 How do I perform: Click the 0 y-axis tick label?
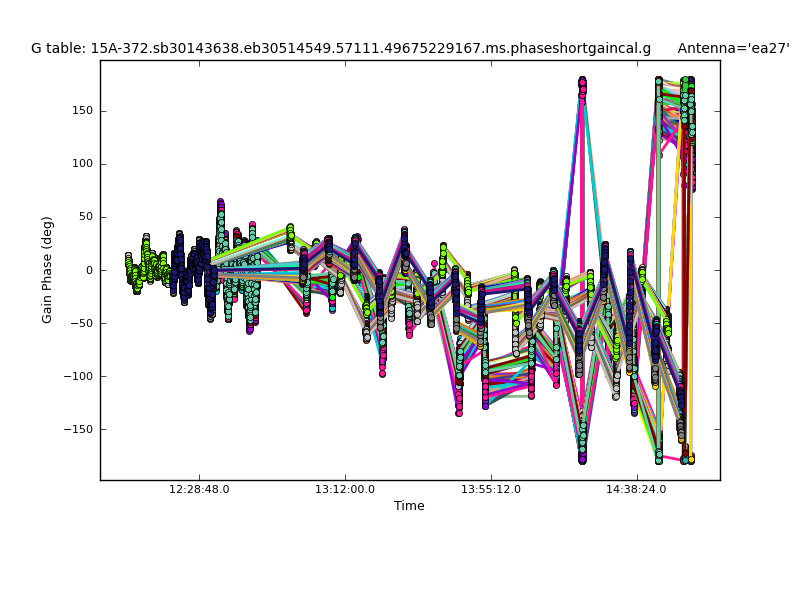(88, 270)
